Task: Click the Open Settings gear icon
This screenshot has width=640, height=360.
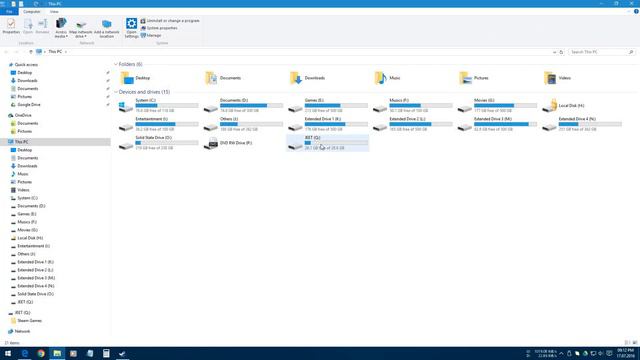Action: tap(131, 24)
